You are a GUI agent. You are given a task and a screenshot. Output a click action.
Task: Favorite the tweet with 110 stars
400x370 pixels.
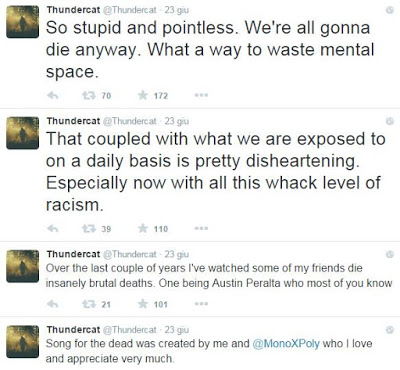pos(143,228)
